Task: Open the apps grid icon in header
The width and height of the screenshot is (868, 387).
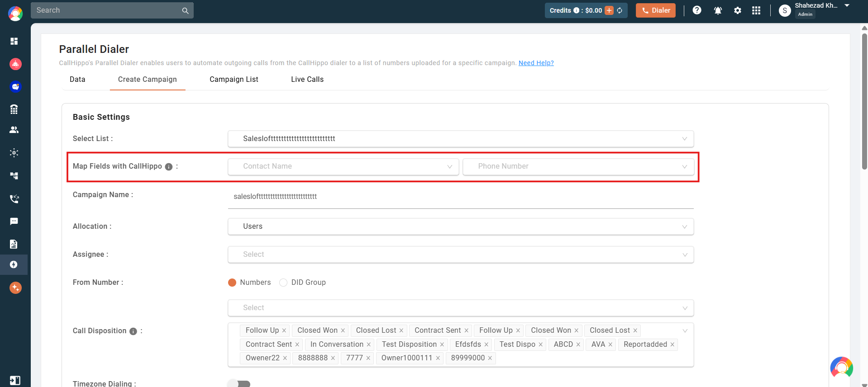Action: [x=756, y=10]
